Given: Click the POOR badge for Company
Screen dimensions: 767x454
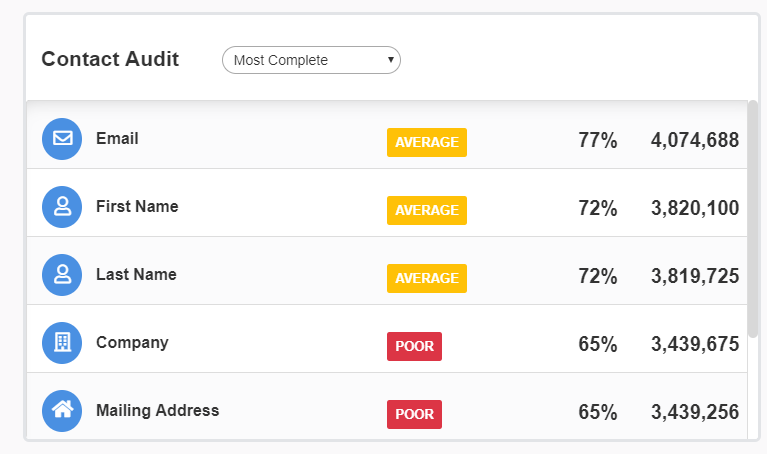Looking at the screenshot, I should click(x=414, y=346).
